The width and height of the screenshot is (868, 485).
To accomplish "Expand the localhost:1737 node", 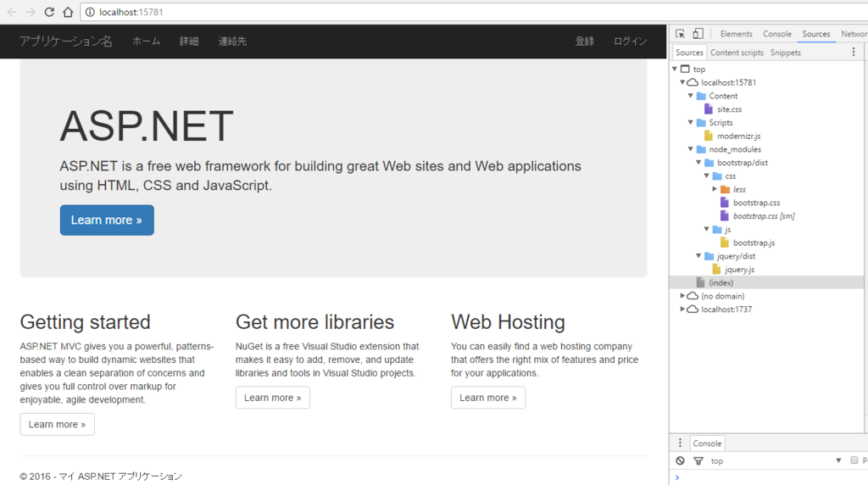I will tap(682, 309).
